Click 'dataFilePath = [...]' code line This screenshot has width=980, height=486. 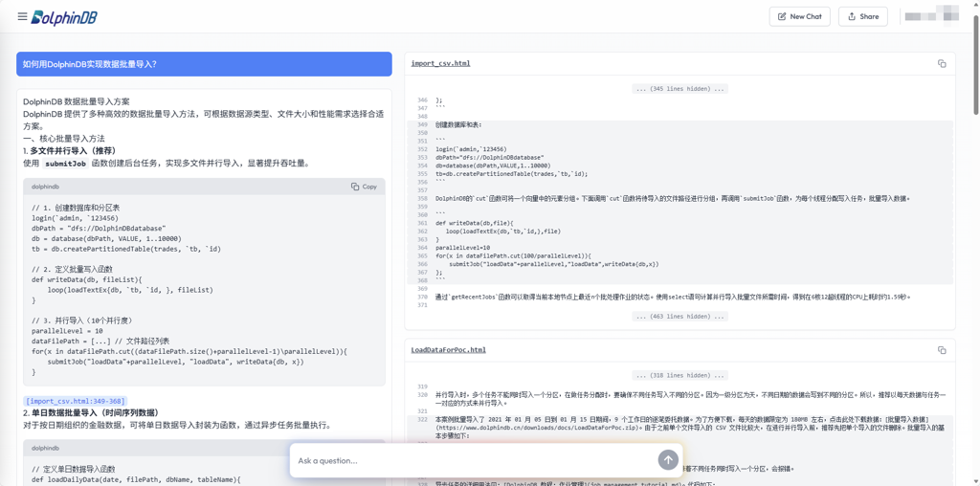point(100,342)
